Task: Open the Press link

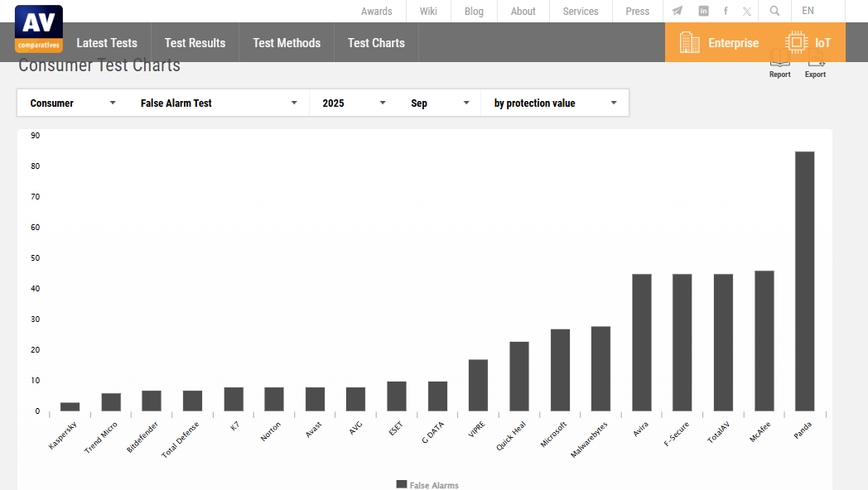Action: (x=638, y=11)
